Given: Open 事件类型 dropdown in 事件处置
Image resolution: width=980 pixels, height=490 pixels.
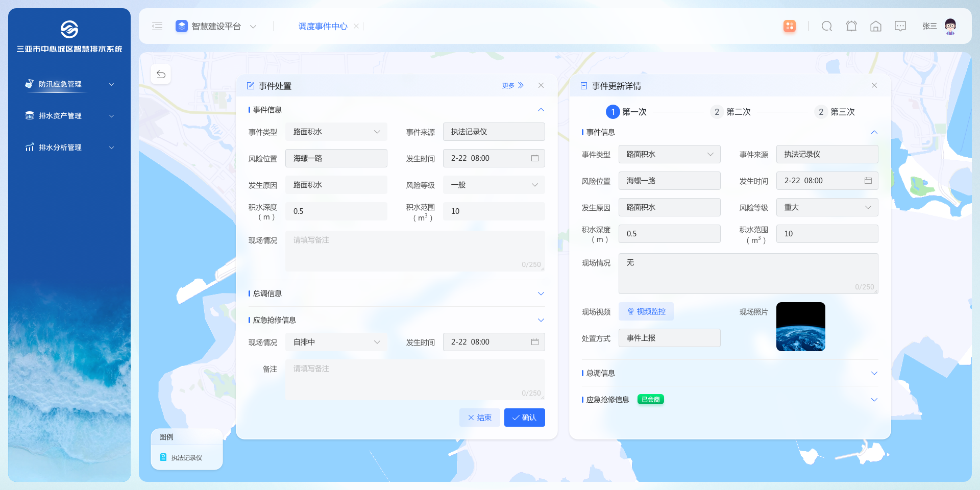Looking at the screenshot, I should coord(336,132).
